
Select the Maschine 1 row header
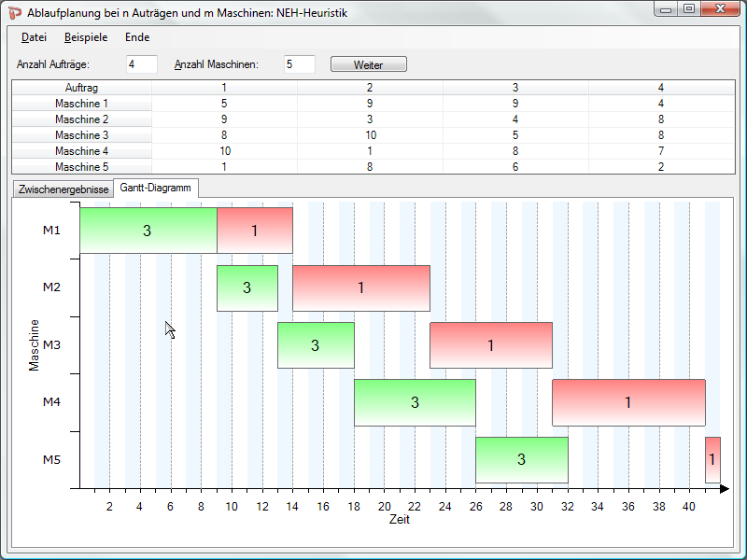pyautogui.click(x=82, y=104)
